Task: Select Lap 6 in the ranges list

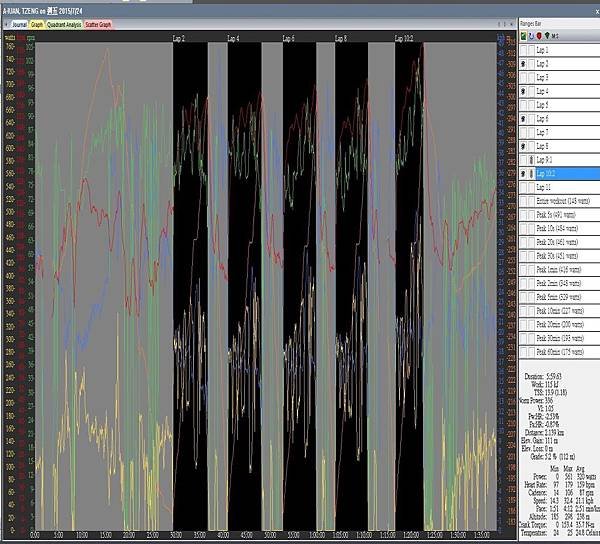Action: (x=559, y=119)
